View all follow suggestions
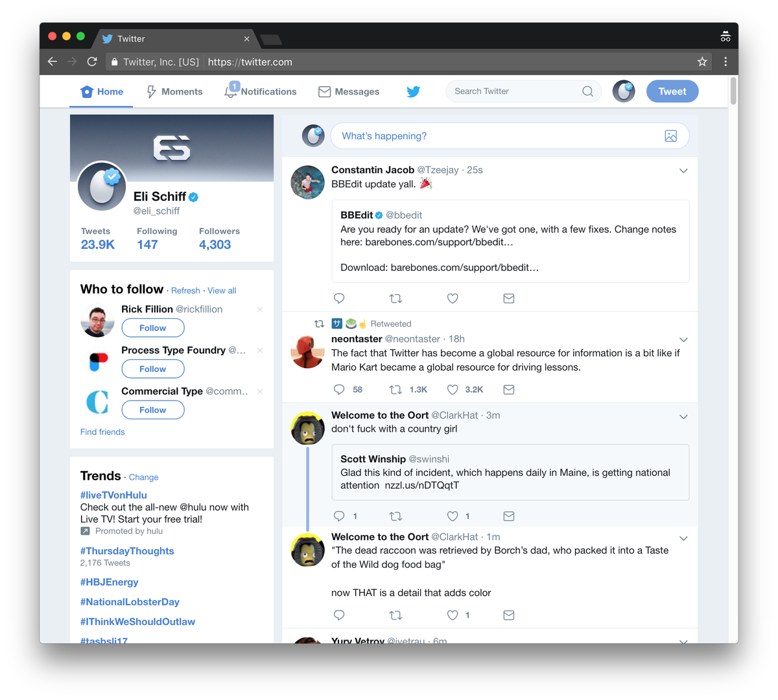 point(222,290)
